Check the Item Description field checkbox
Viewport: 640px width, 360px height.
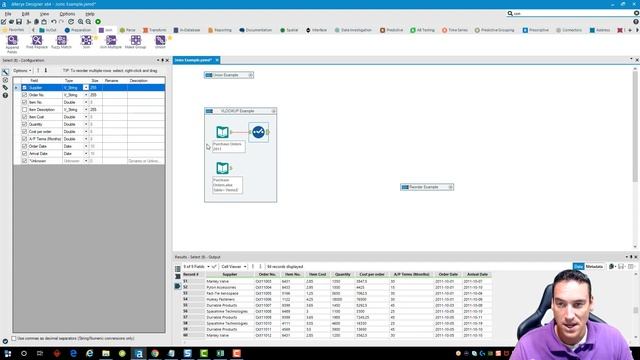pyautogui.click(x=24, y=109)
